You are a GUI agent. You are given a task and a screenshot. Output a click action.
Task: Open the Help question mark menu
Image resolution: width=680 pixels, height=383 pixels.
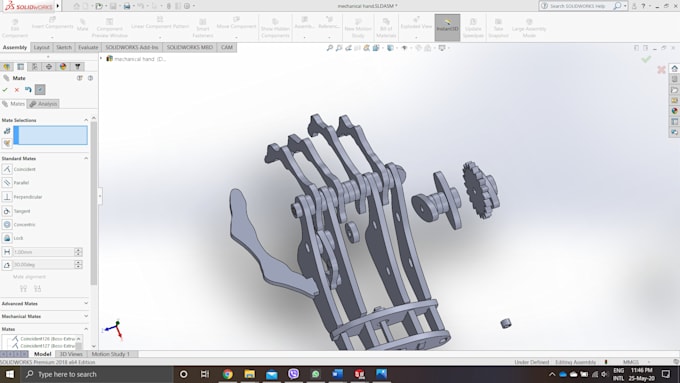(643, 6)
